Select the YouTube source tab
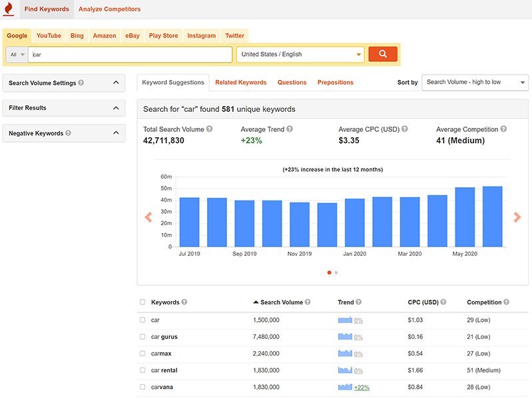532x399 pixels. 49,35
